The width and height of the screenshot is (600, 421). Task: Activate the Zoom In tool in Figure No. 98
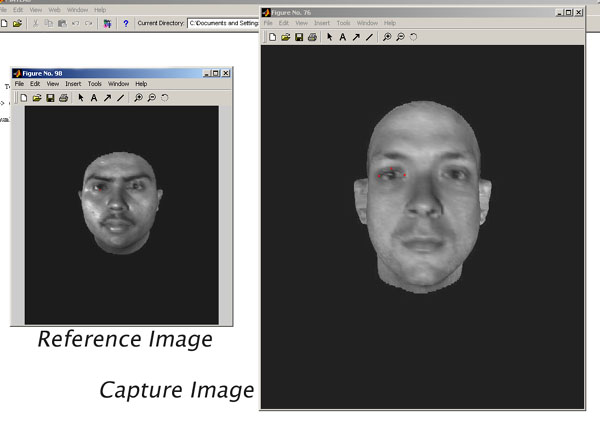coord(138,98)
